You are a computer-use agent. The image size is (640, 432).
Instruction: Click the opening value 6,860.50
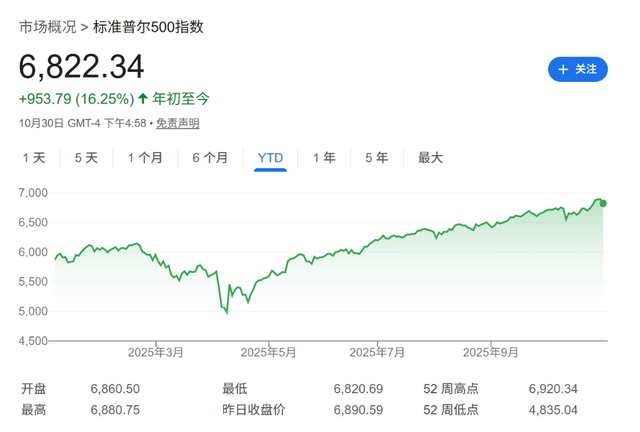tap(115, 389)
